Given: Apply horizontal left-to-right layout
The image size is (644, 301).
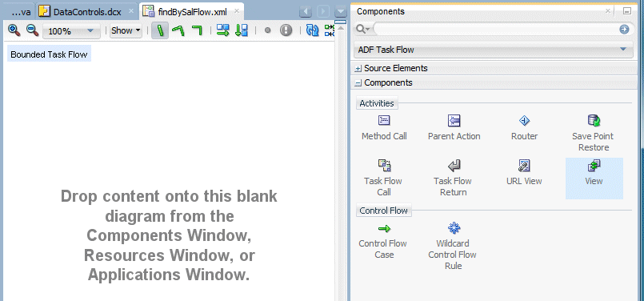Looking at the screenshot, I should [222, 30].
